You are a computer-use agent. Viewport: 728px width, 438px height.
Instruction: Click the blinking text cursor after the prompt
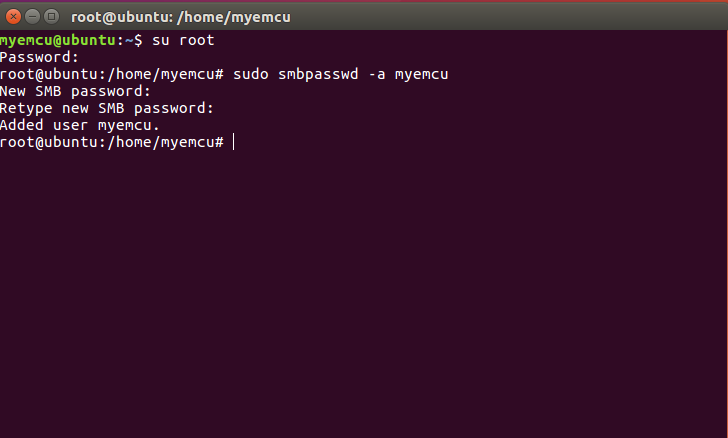(234, 142)
